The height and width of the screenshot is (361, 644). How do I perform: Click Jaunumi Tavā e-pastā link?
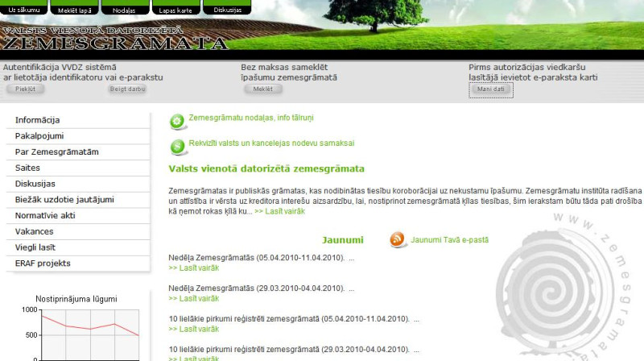[x=450, y=239]
